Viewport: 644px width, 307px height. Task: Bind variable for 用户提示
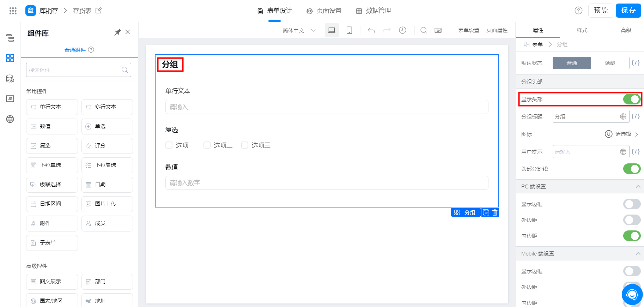click(636, 152)
